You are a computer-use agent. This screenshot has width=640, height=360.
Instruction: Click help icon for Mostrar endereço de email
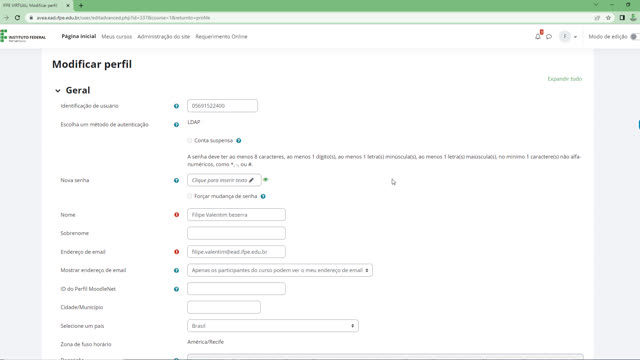(x=176, y=270)
